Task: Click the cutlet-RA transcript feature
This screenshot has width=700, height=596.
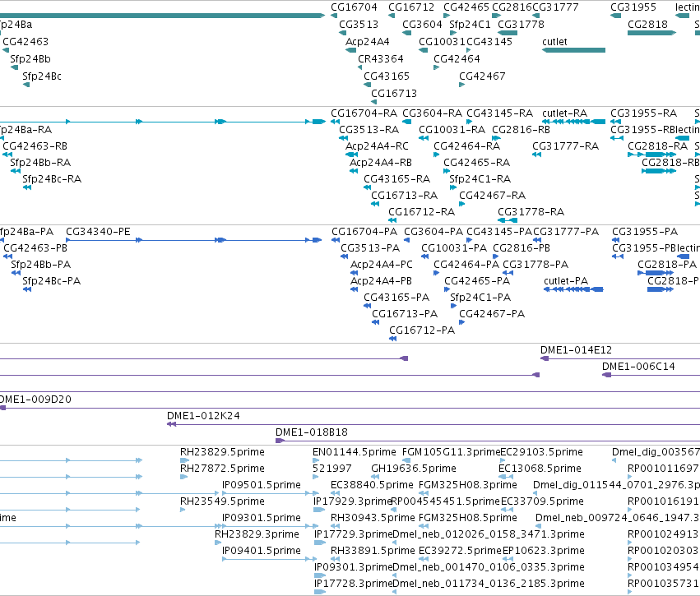Action: point(573,122)
